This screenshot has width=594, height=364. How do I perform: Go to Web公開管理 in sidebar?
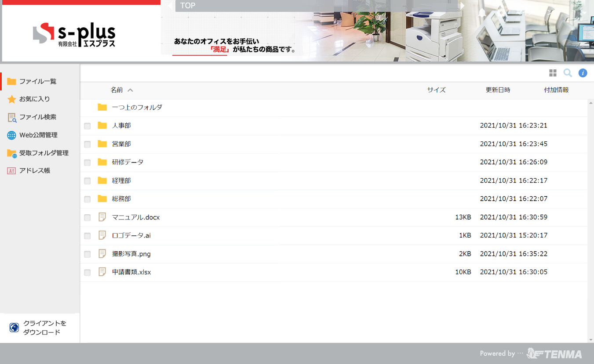38,135
